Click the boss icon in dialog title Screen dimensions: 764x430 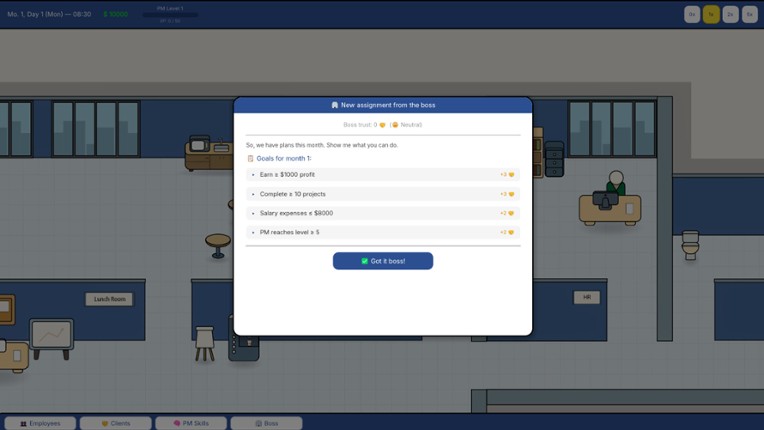[335, 105]
